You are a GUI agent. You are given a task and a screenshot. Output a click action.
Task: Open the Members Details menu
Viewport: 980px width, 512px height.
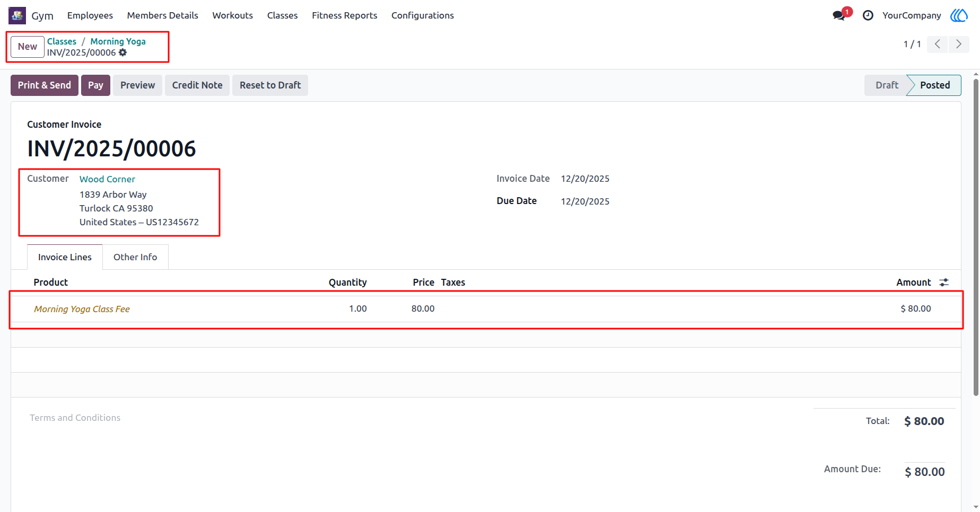coord(163,15)
